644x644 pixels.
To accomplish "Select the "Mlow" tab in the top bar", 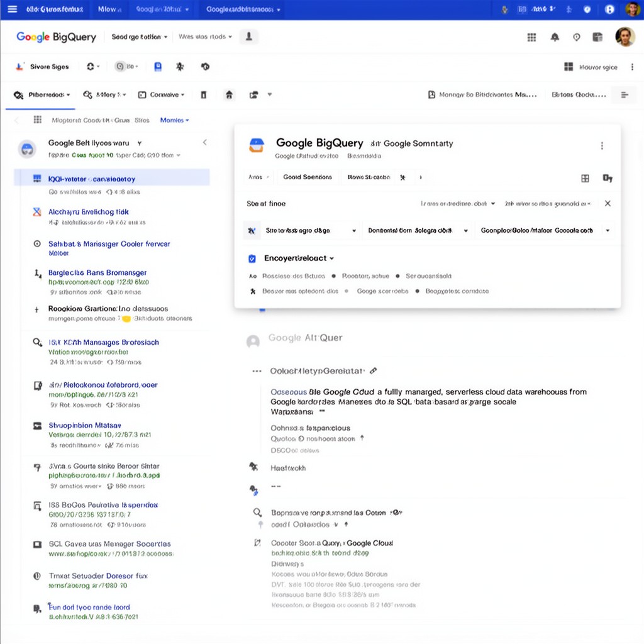I will coord(109,9).
